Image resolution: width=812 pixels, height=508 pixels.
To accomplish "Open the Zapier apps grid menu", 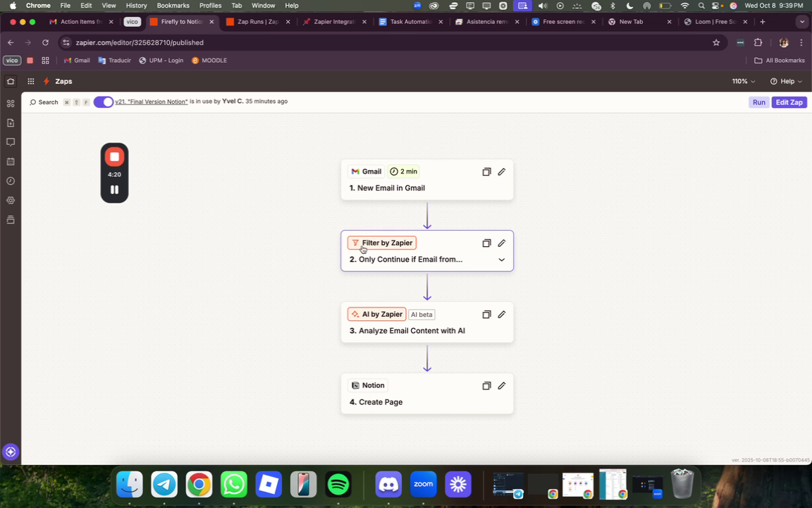I will click(30, 81).
